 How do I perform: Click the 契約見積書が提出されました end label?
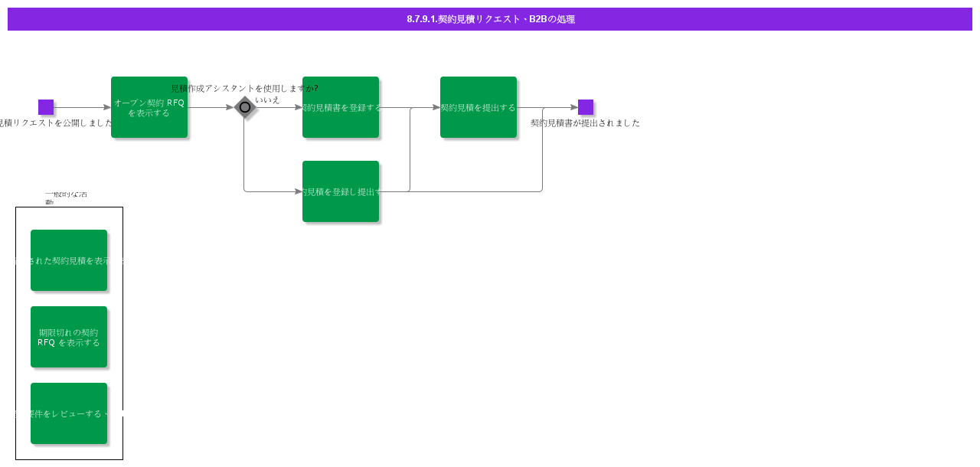pyautogui.click(x=585, y=122)
